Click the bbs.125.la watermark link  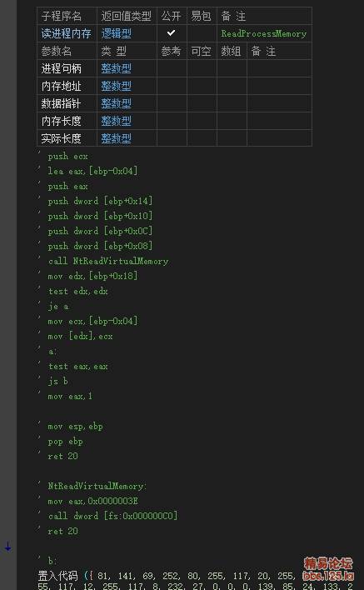coord(329,575)
